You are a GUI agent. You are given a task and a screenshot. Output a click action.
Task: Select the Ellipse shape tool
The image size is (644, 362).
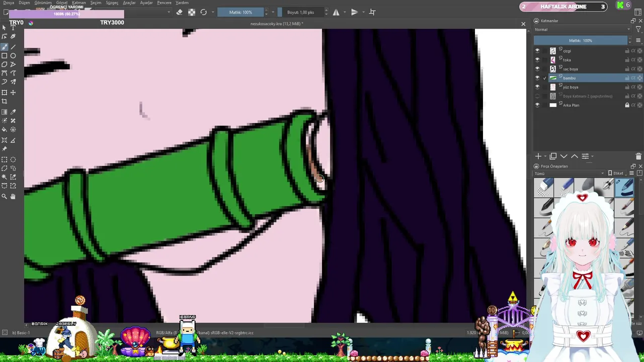13,56
